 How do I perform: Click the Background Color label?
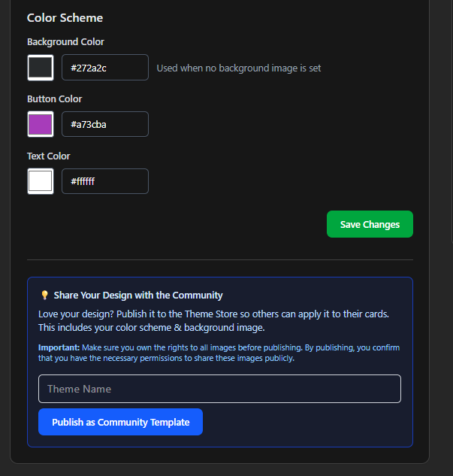tap(65, 42)
